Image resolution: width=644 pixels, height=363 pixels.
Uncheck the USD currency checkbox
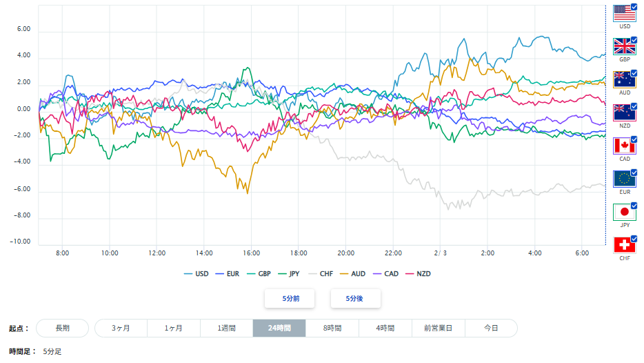click(x=634, y=7)
